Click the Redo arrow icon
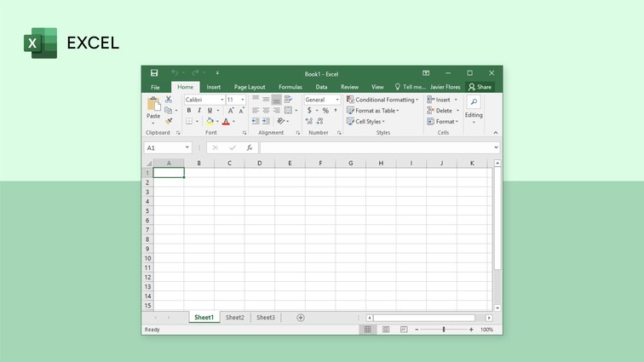The height and width of the screenshot is (362, 644). point(195,72)
